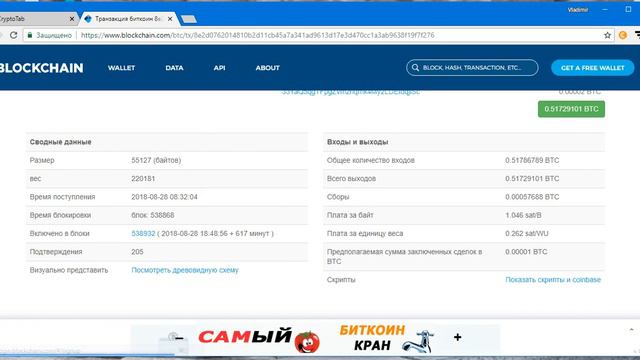The height and width of the screenshot is (360, 640).
Task: Click the lock time block 538868
Action: tap(153, 215)
